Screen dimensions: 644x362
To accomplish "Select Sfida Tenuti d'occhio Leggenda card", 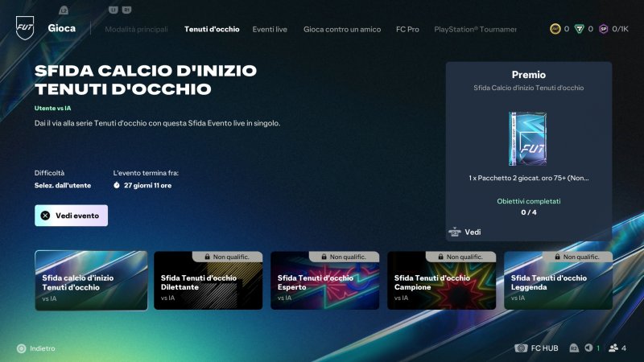I will click(558, 280).
